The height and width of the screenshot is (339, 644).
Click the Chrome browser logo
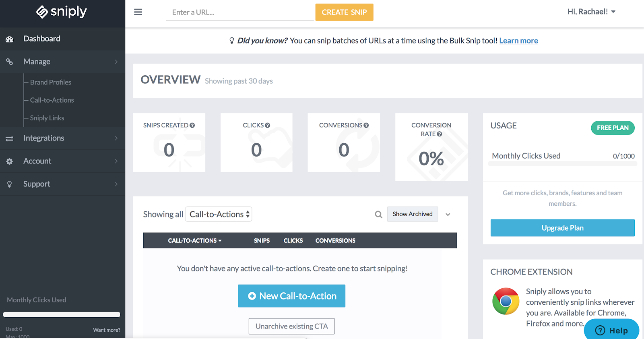pyautogui.click(x=506, y=301)
